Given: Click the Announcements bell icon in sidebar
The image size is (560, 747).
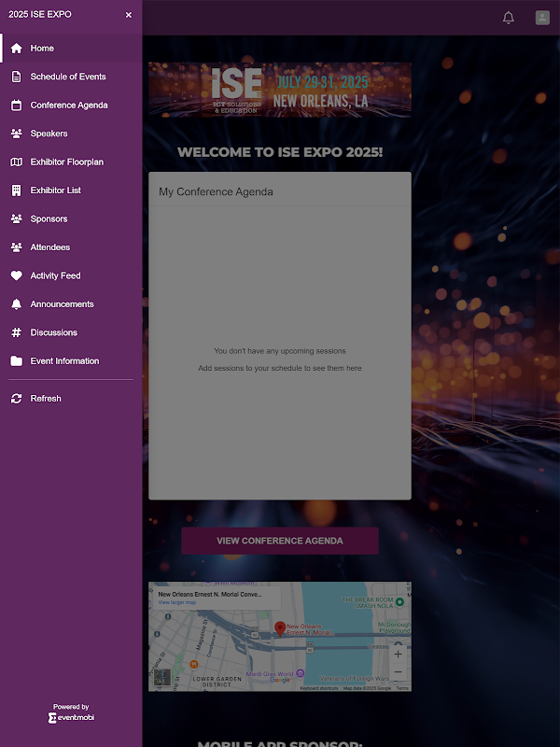Looking at the screenshot, I should [16, 304].
